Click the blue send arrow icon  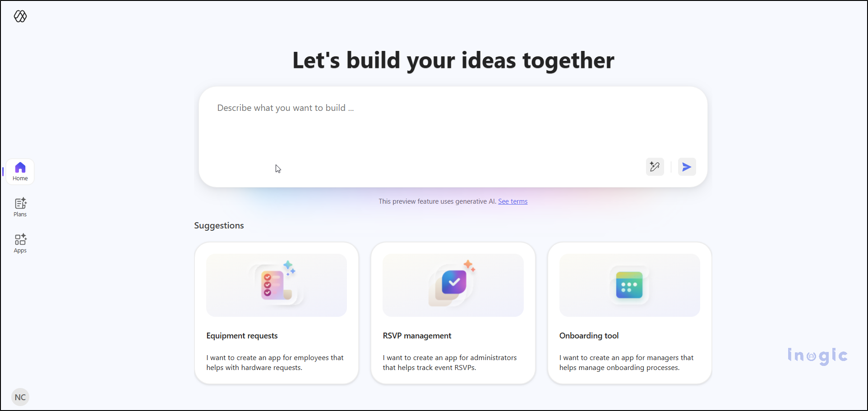coord(686,167)
